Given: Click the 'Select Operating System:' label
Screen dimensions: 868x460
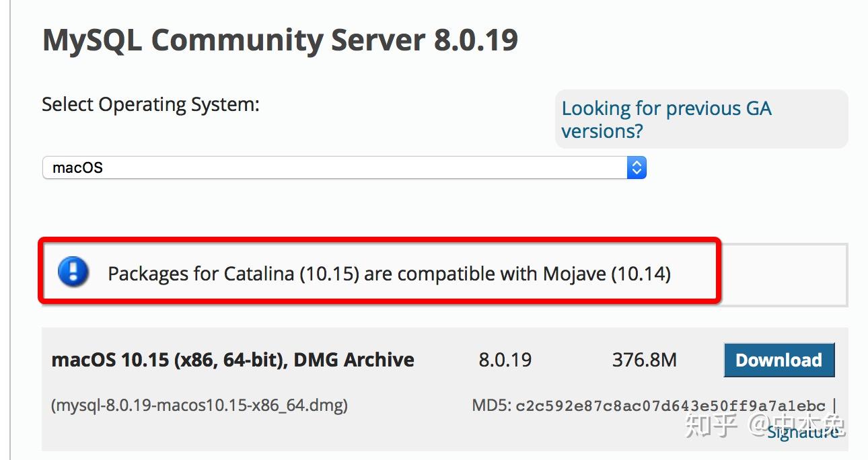Looking at the screenshot, I should coord(150,105).
